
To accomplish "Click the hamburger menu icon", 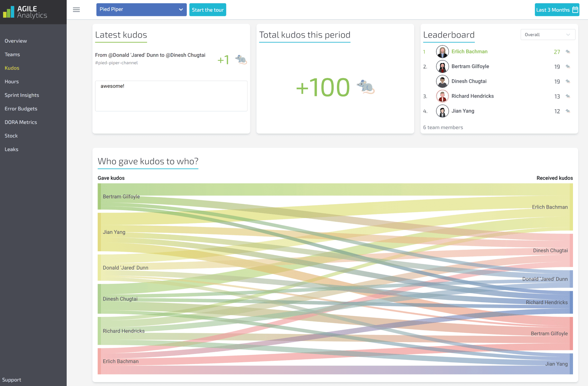I will [76, 10].
